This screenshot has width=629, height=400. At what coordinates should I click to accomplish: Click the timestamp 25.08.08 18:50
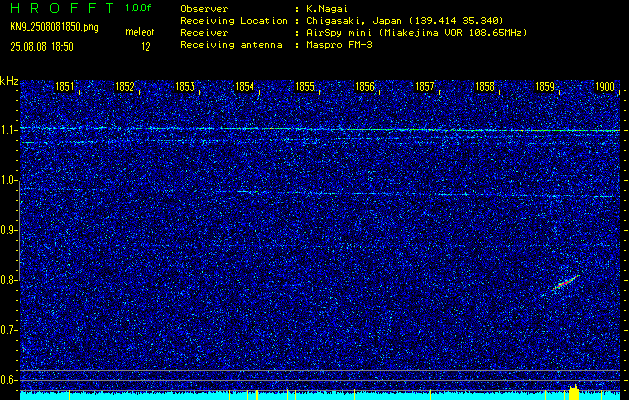[x=42, y=47]
